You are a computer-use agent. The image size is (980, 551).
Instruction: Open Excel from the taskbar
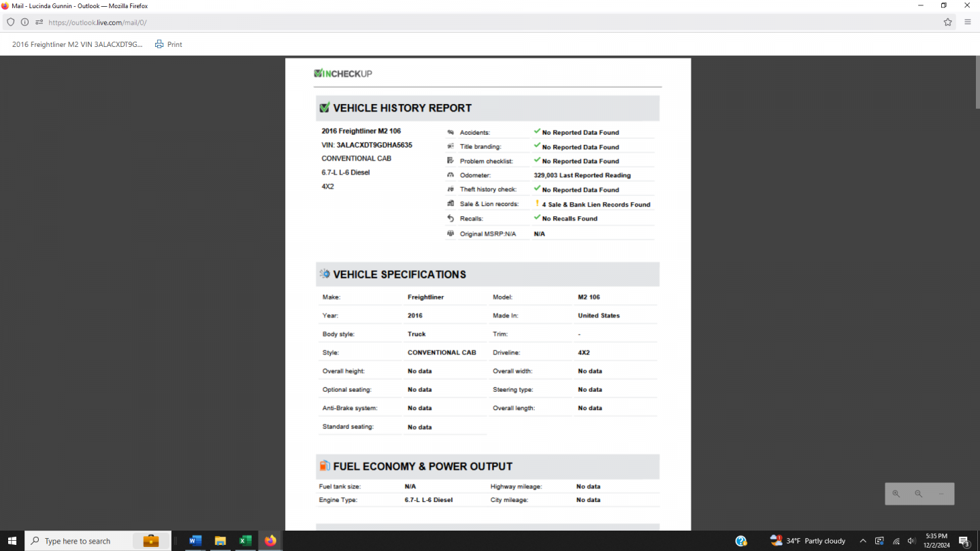[246, 541]
